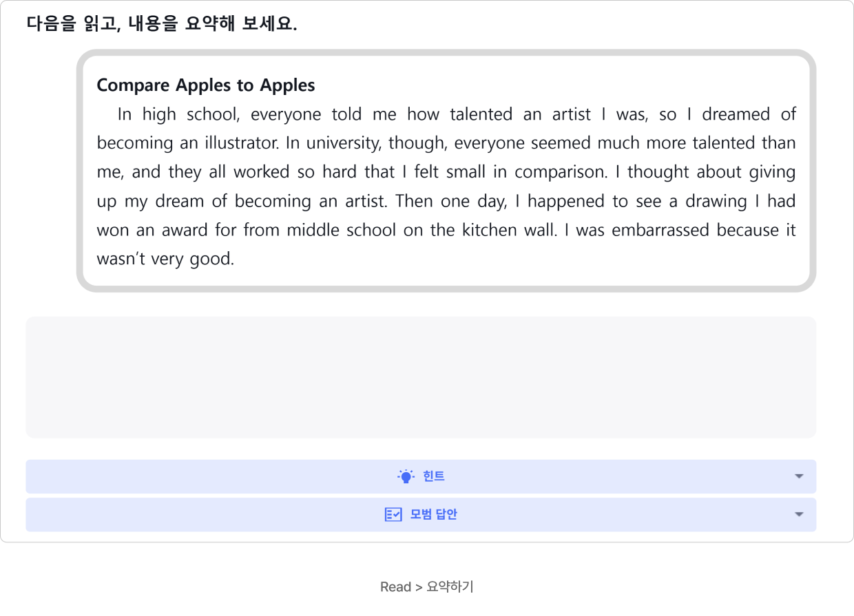
Task: Focus the empty summary answer text area
Action: (421, 377)
